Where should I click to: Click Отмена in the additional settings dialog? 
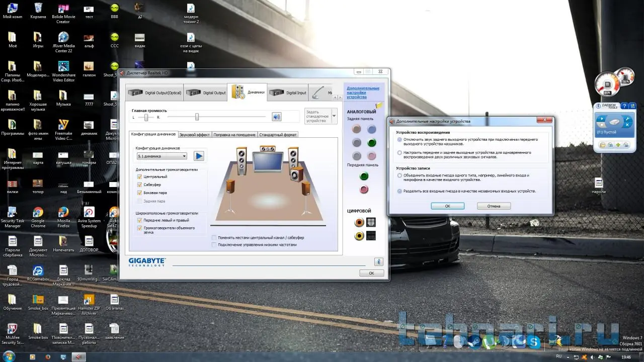pos(494,206)
